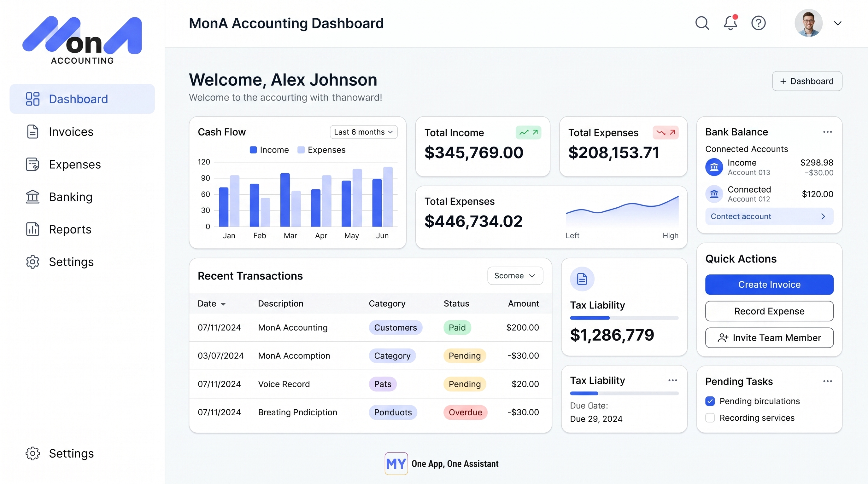This screenshot has width=868, height=484.
Task: Click the lower Tax Liability progress bar
Action: pyautogui.click(x=624, y=393)
